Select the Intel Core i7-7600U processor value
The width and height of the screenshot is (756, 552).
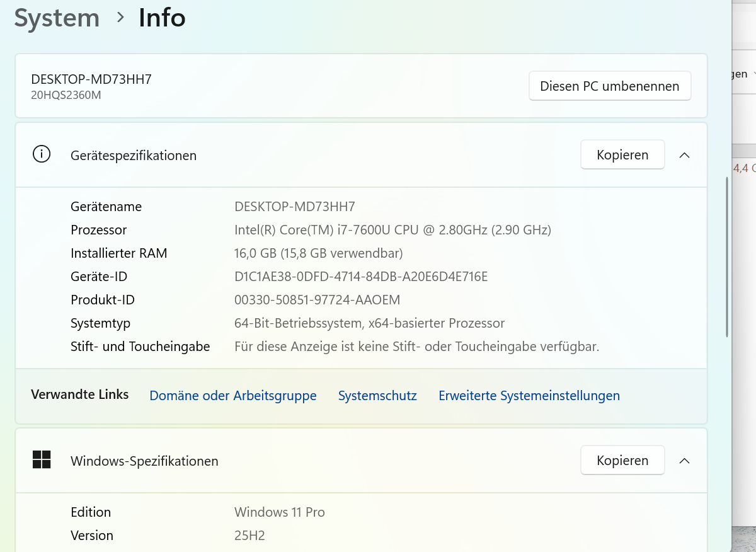tap(392, 230)
